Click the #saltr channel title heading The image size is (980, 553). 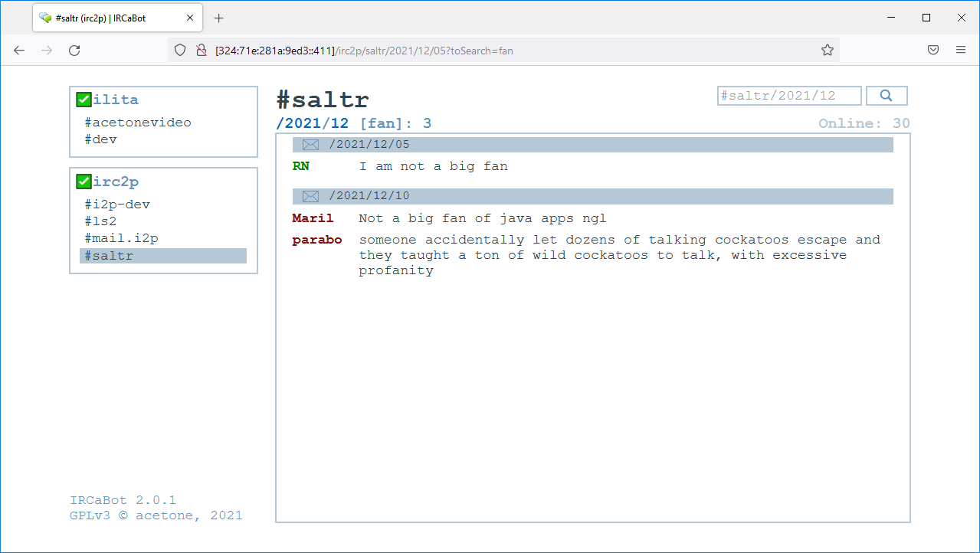click(x=323, y=100)
